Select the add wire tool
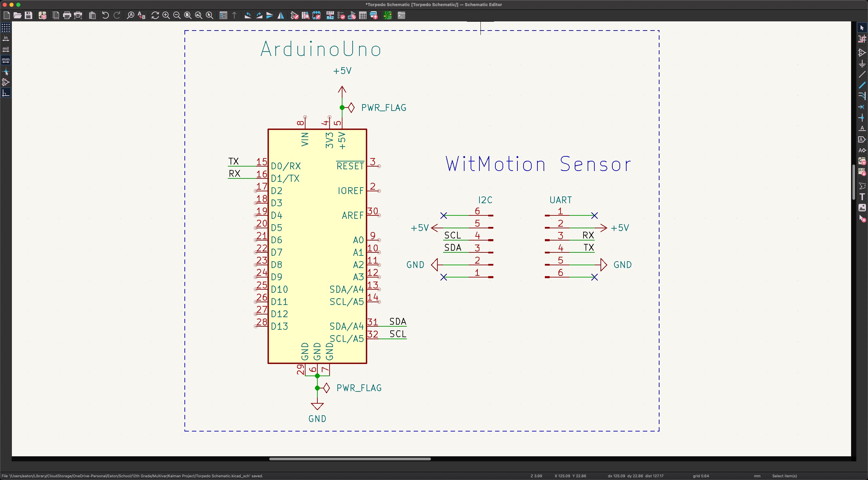The width and height of the screenshot is (868, 480). click(x=862, y=74)
